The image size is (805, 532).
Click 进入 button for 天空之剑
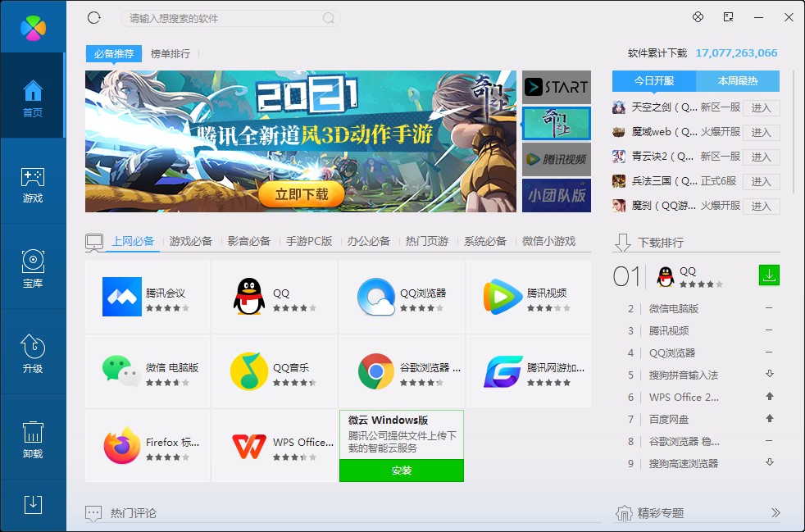coord(761,108)
